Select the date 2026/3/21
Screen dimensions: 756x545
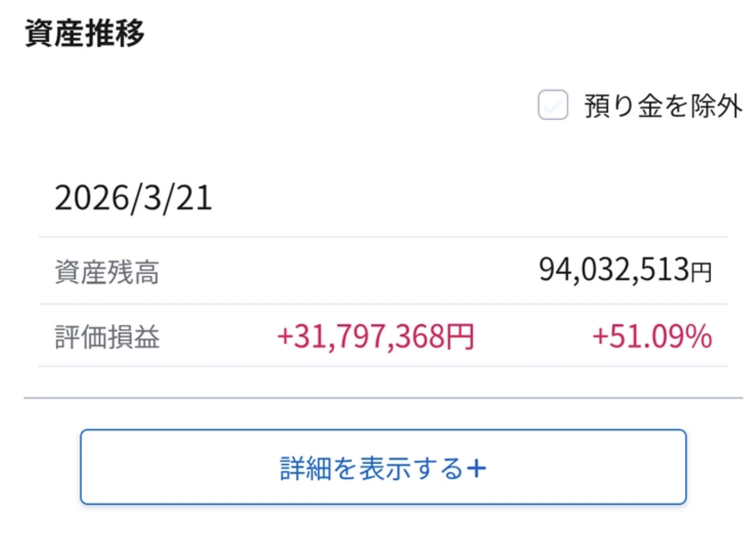point(133,198)
